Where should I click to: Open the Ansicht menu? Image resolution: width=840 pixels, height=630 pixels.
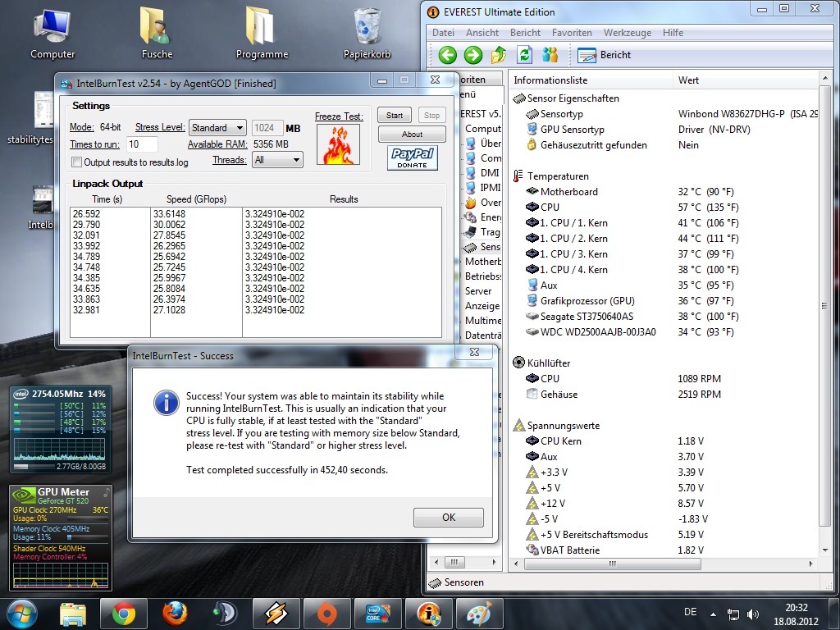[x=482, y=33]
